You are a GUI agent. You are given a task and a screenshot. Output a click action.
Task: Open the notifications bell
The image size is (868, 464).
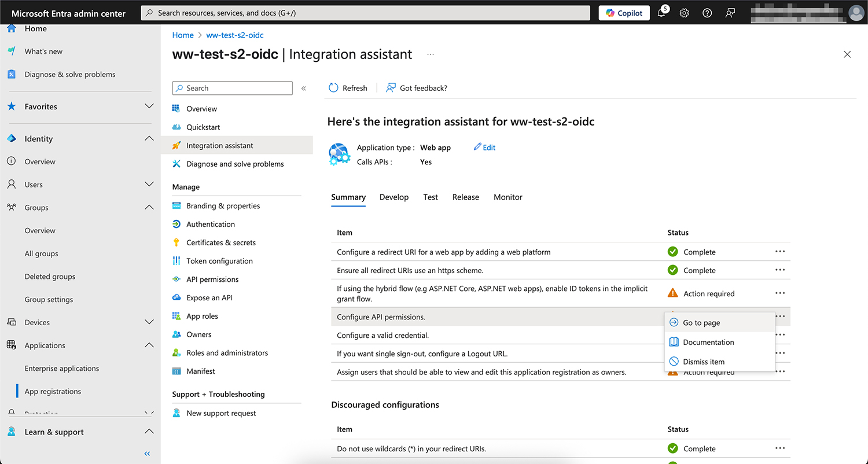coord(661,12)
